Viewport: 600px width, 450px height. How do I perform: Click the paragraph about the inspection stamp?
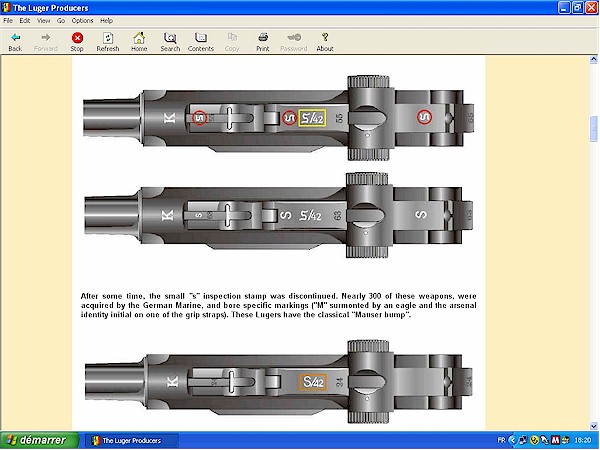[279, 305]
